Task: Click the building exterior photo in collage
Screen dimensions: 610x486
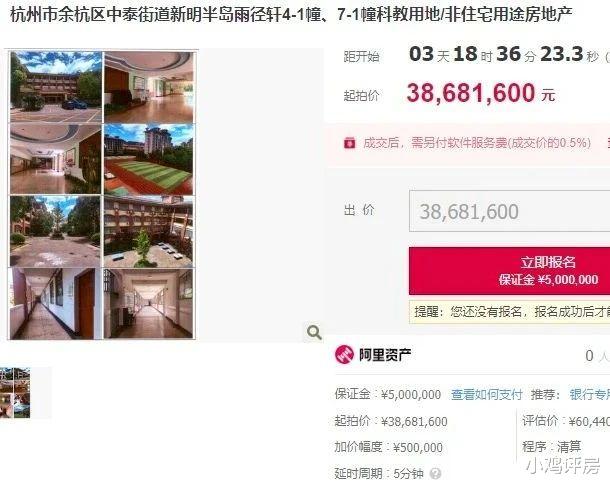Action: coord(56,87)
